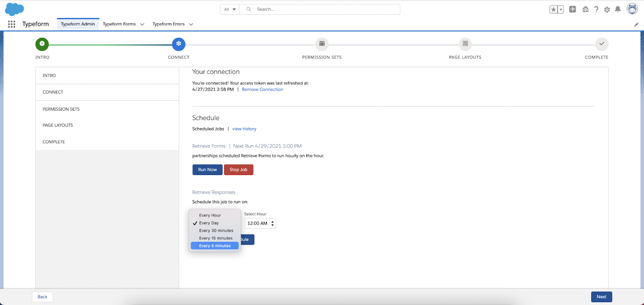The height and width of the screenshot is (305, 644).
Task: Click the CONNECT step gear icon
Action: (179, 44)
